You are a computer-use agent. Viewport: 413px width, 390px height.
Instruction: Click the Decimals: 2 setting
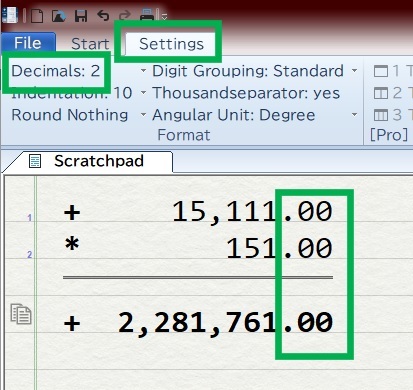point(56,71)
